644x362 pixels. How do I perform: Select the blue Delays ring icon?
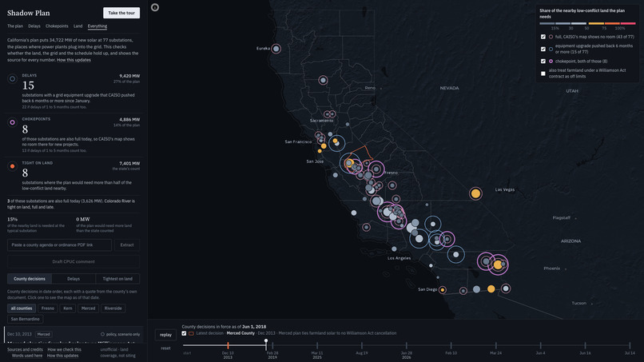tap(12, 78)
